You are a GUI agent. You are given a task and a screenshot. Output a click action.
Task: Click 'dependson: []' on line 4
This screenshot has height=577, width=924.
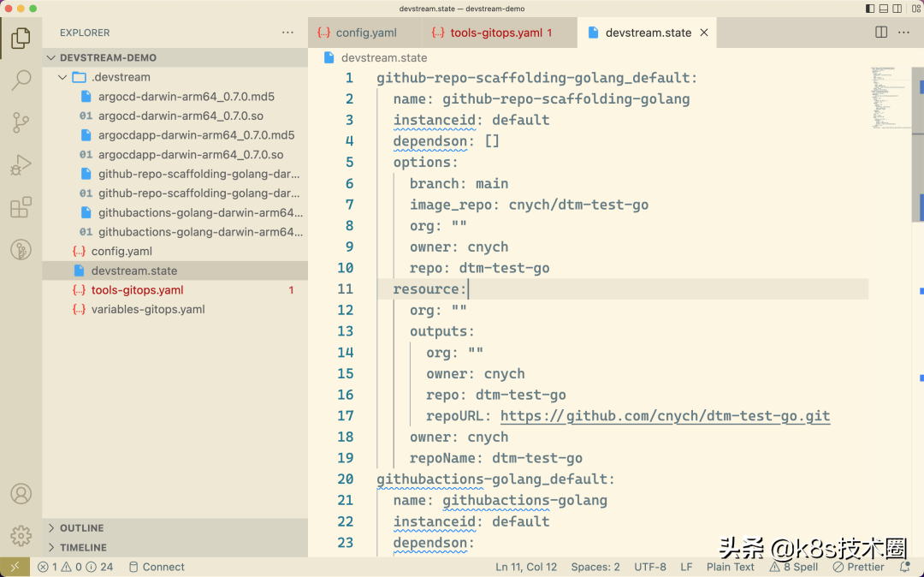point(446,141)
